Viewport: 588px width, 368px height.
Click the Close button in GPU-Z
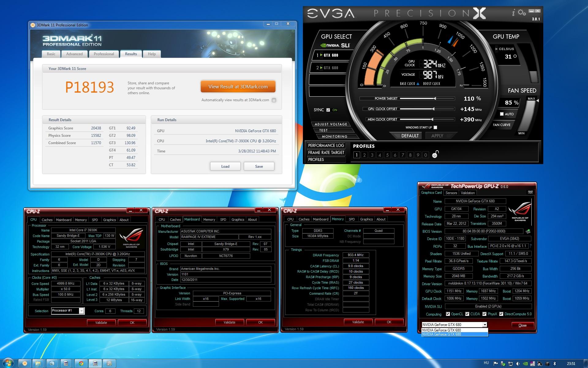pyautogui.click(x=522, y=325)
